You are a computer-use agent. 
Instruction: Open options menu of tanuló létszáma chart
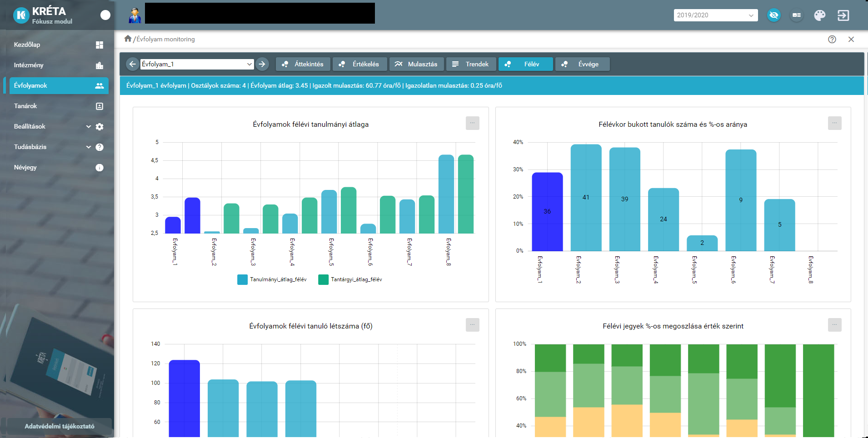tap(473, 325)
